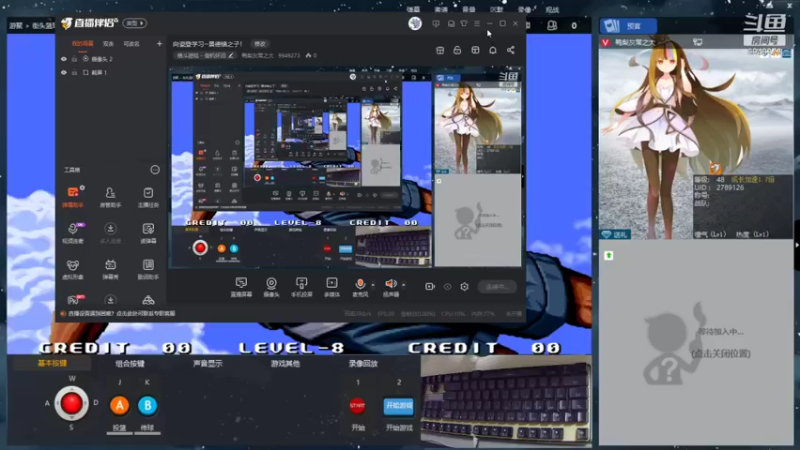Switch to the 声音显示 tab in emulator panel

click(208, 363)
